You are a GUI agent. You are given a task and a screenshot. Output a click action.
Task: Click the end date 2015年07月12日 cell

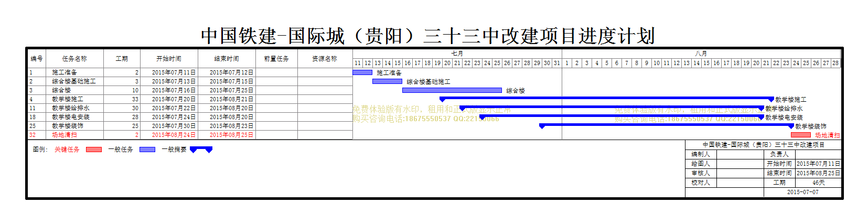click(227, 72)
